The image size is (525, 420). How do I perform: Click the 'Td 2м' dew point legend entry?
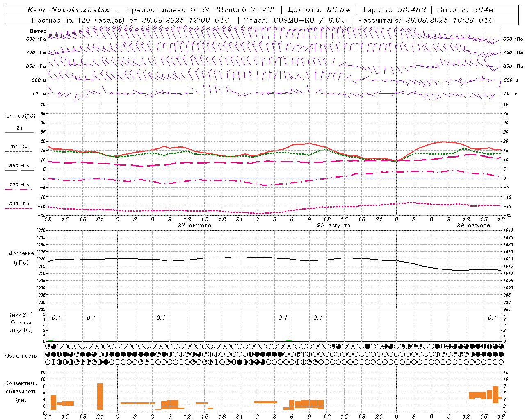19,147
